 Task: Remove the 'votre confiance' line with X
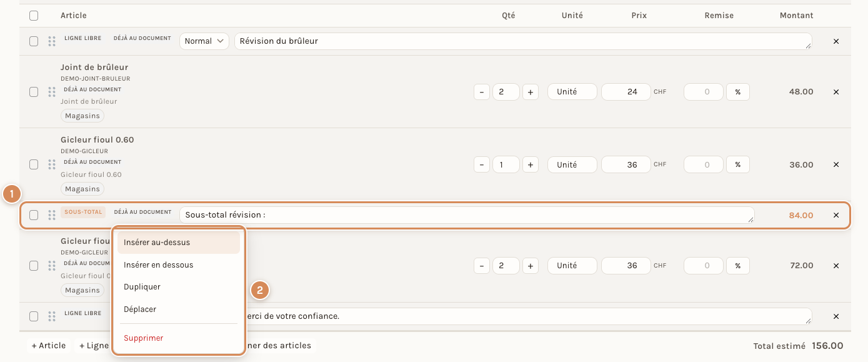click(836, 316)
